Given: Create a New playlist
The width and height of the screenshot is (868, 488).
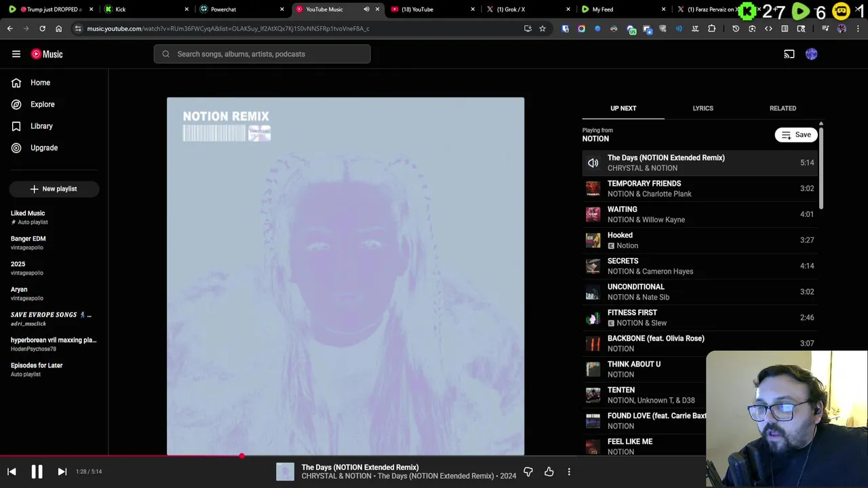Looking at the screenshot, I should pos(54,189).
